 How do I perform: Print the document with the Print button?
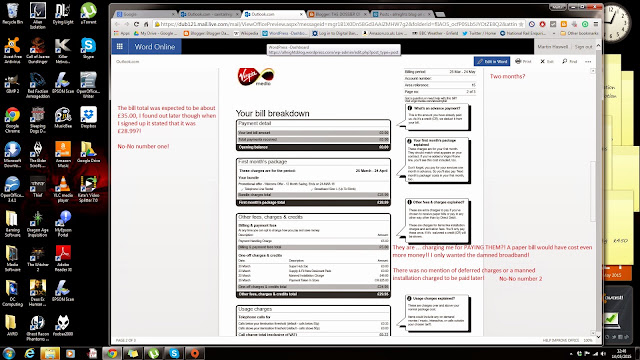coord(523,62)
